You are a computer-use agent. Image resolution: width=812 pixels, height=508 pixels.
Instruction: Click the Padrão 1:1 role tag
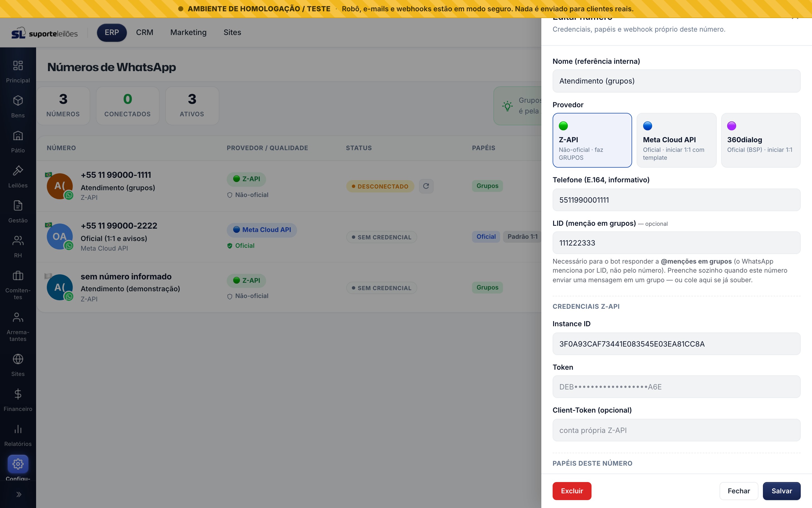pos(522,237)
